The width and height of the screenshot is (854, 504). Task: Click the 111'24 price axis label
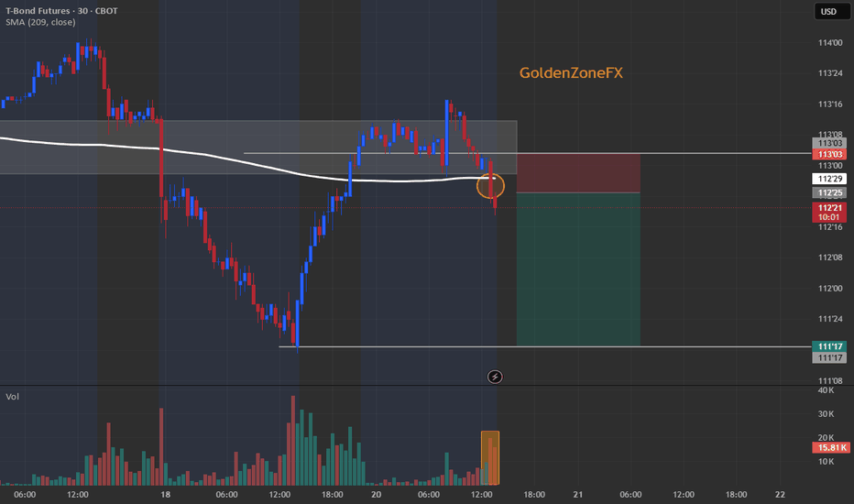(x=830, y=319)
